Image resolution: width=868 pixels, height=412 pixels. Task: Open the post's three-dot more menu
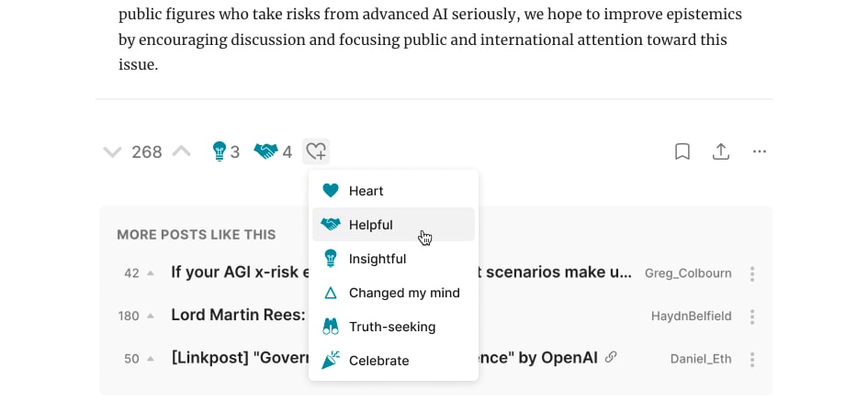760,151
